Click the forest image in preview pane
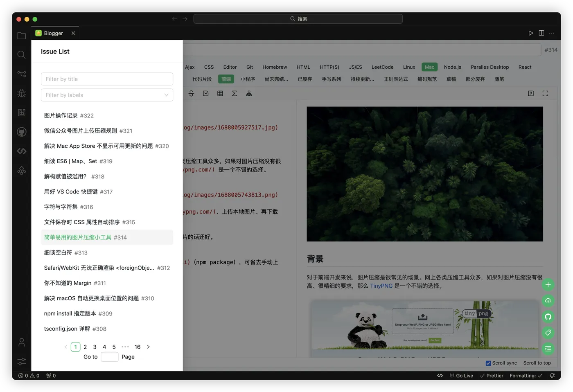 (x=425, y=174)
